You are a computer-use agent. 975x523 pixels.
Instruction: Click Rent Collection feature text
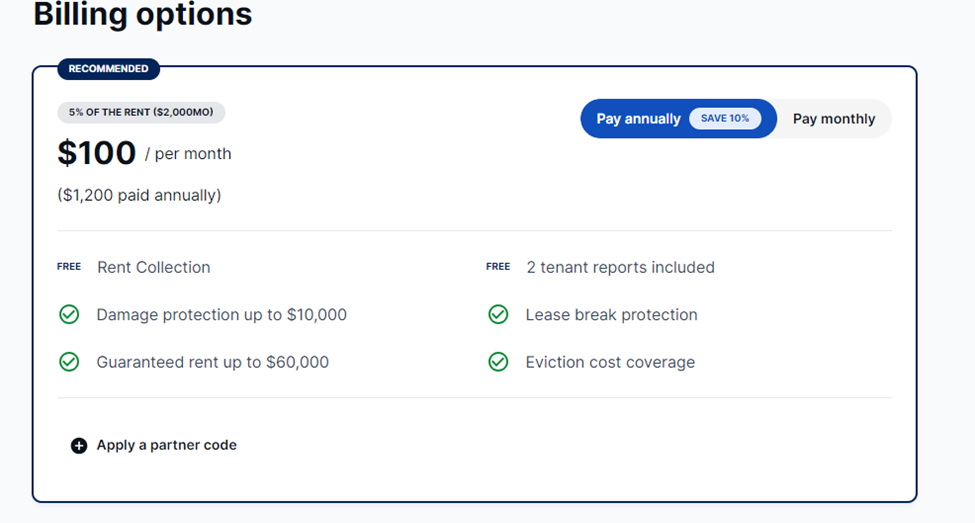pos(154,267)
